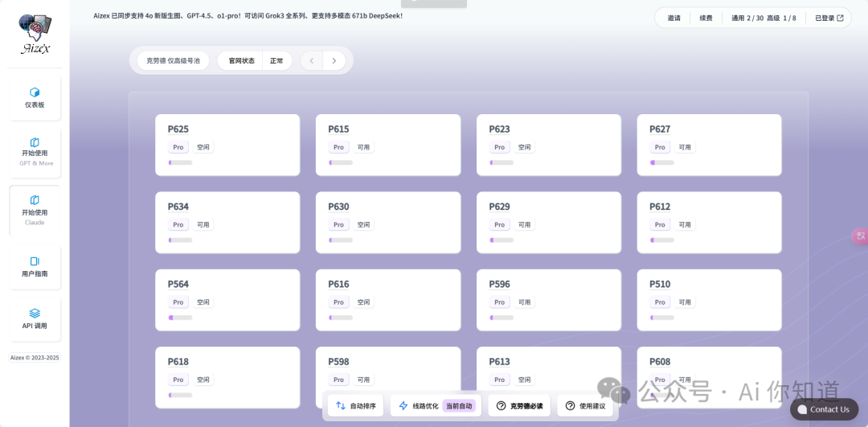Image resolution: width=868 pixels, height=427 pixels.
Task: Click the 官网状态 label
Action: [x=241, y=60]
